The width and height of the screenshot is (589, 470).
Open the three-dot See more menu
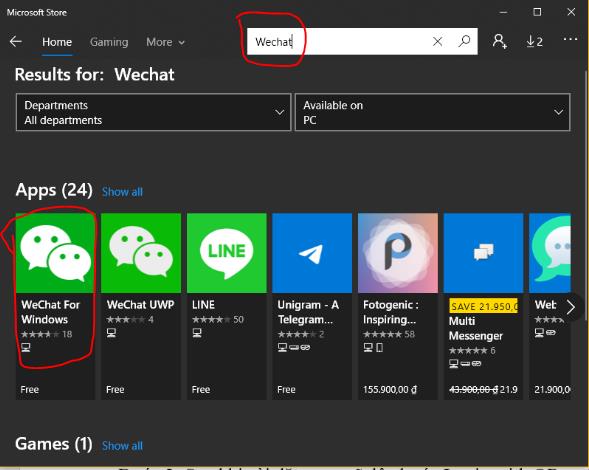[x=570, y=39]
